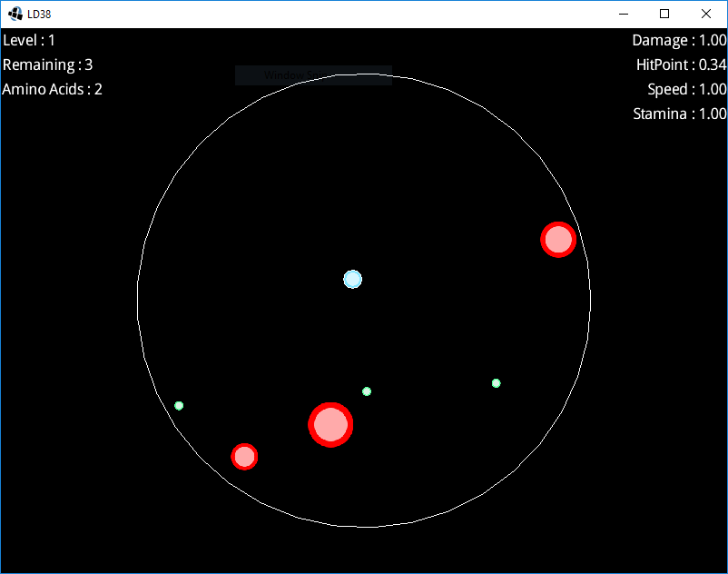Click the largest red enemy cell
728x574 pixels.
click(x=330, y=425)
